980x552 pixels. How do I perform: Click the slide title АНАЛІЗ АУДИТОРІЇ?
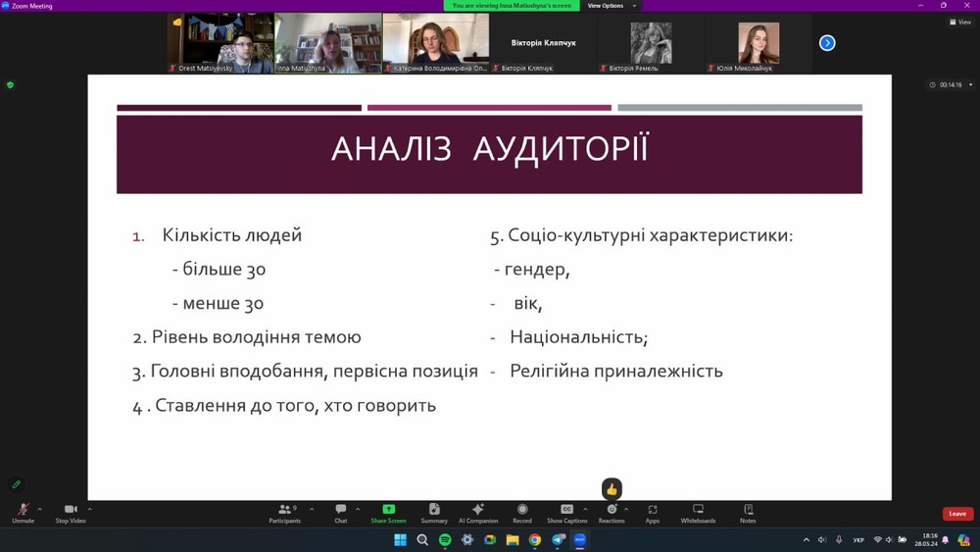coord(490,149)
